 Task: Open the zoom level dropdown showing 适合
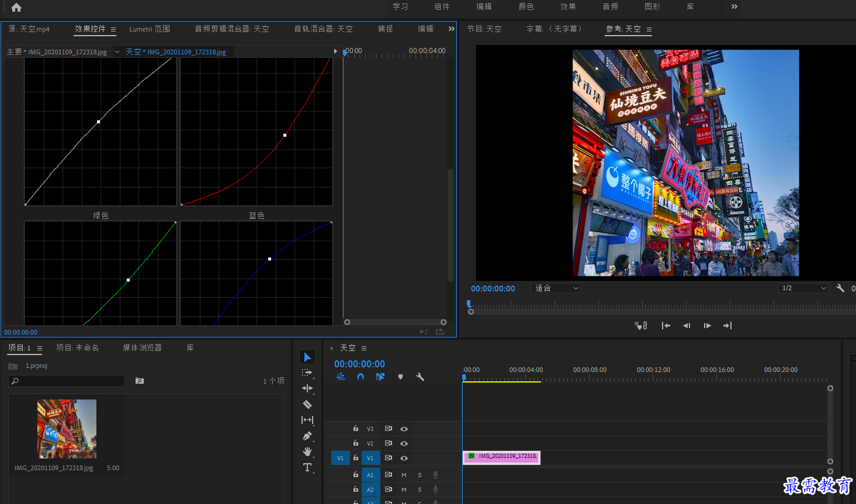[556, 288]
